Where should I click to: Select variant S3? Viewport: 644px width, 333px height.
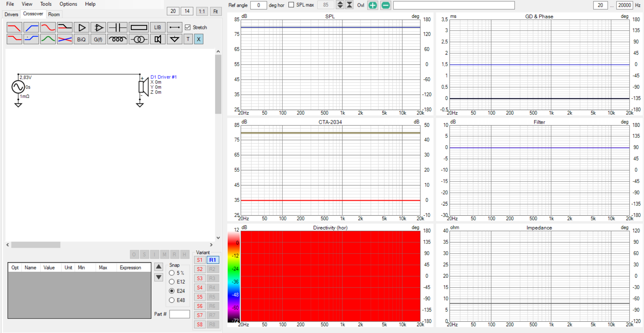[200, 278]
